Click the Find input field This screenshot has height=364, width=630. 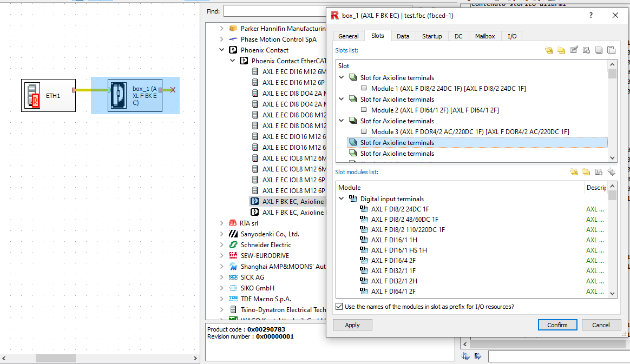click(275, 11)
